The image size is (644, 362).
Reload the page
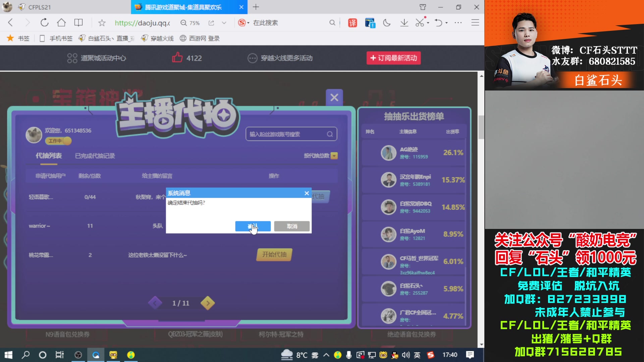pos(45,23)
